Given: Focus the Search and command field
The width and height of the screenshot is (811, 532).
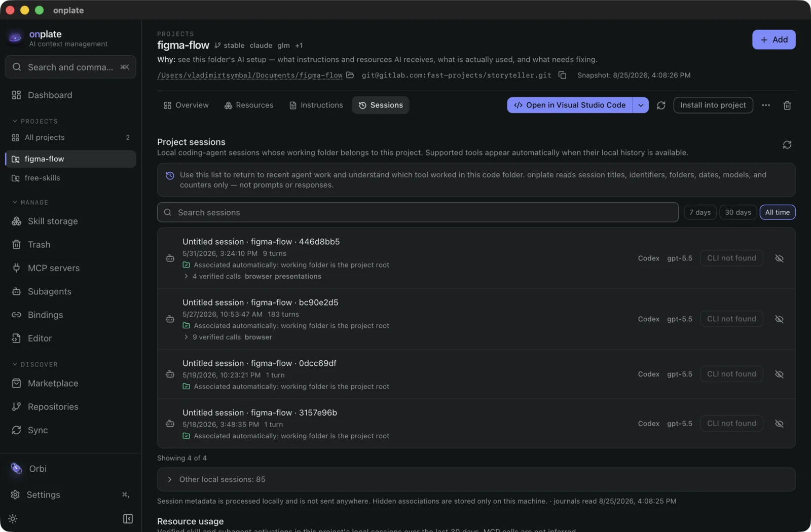Looking at the screenshot, I should [x=70, y=67].
